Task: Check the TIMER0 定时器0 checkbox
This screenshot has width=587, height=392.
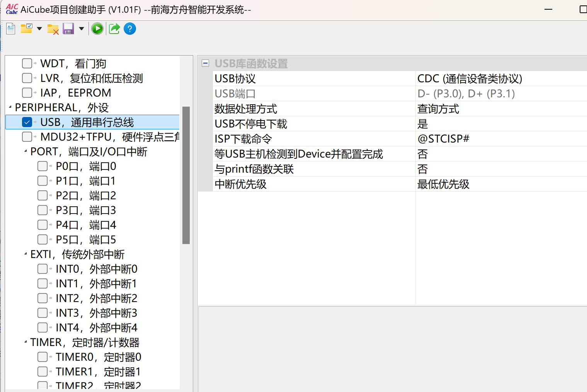Action: point(42,356)
